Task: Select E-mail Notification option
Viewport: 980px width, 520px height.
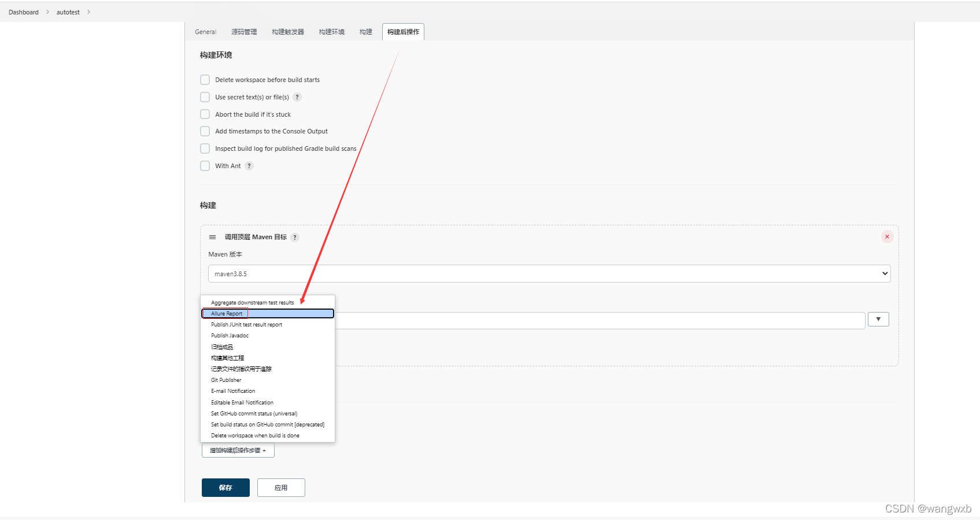Action: click(x=268, y=391)
